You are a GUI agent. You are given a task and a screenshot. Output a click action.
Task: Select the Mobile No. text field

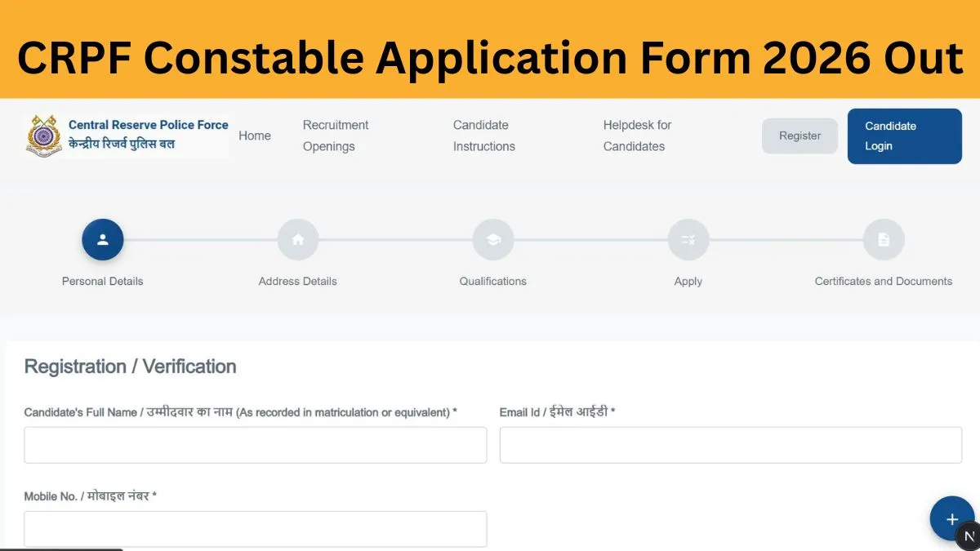pyautogui.click(x=256, y=529)
